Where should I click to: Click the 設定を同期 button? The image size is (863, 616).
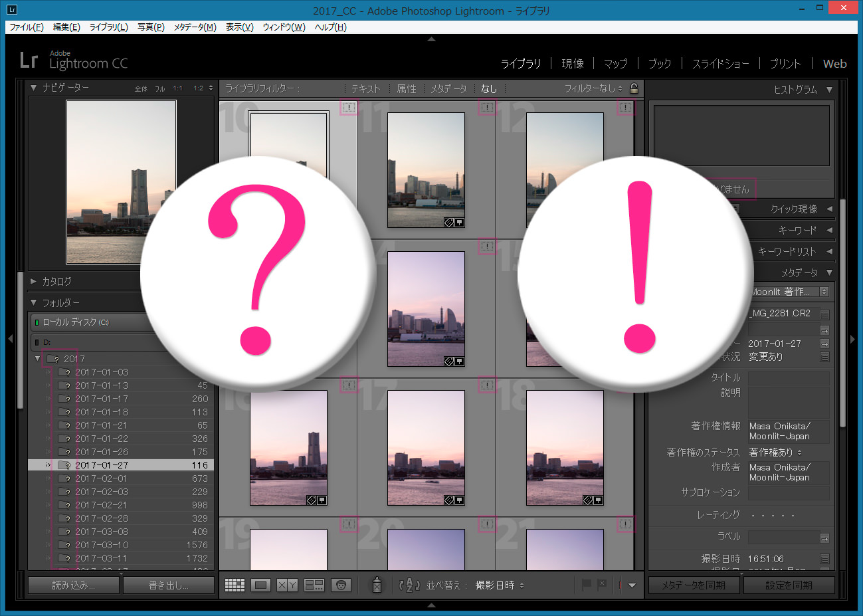(x=789, y=585)
